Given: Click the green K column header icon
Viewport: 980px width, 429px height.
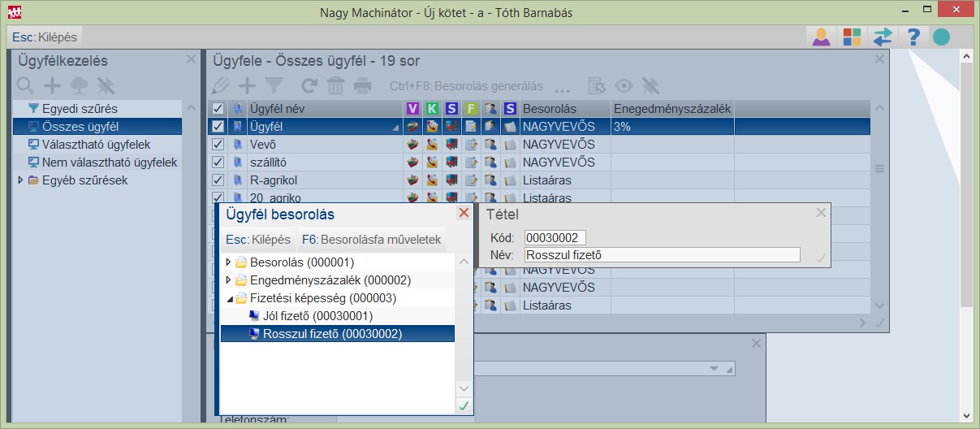Looking at the screenshot, I should point(433,108).
